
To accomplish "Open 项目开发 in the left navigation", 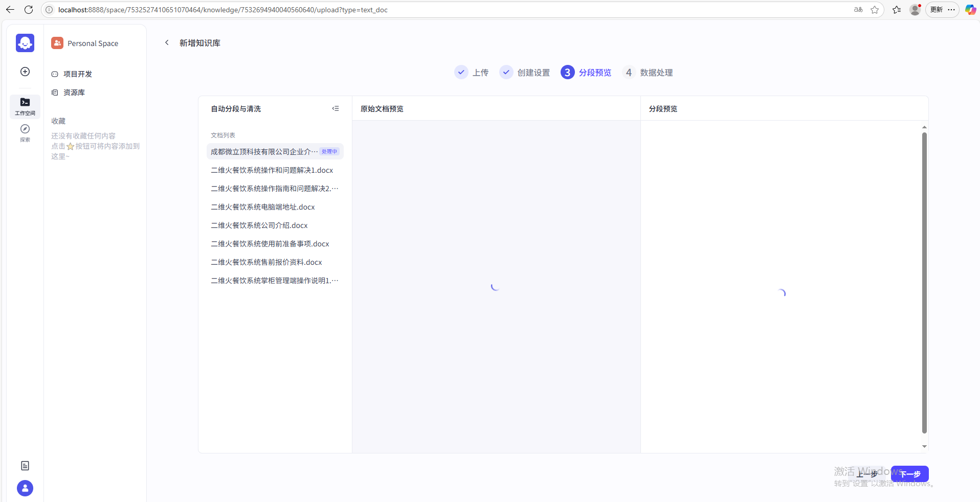I will [x=77, y=74].
